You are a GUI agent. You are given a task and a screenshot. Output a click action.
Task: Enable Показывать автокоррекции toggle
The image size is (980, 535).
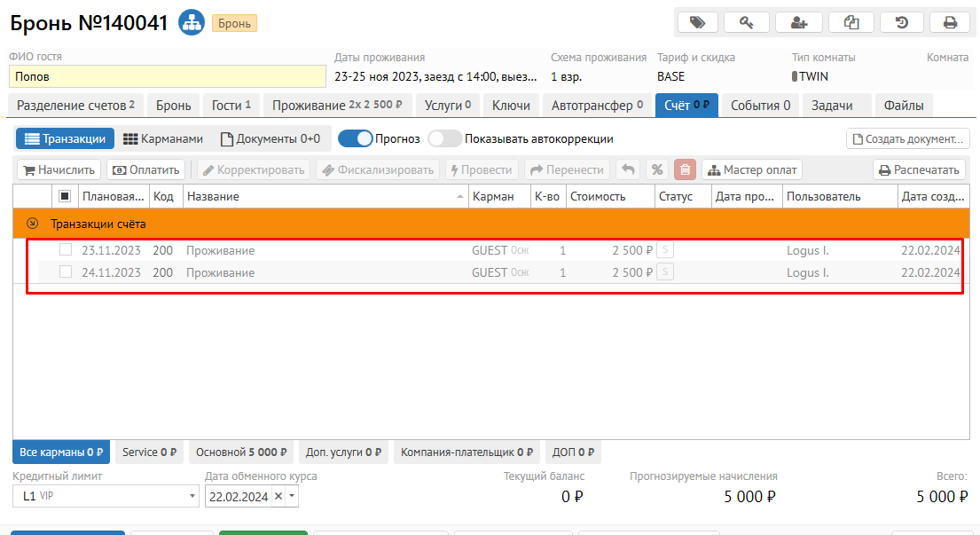[444, 138]
